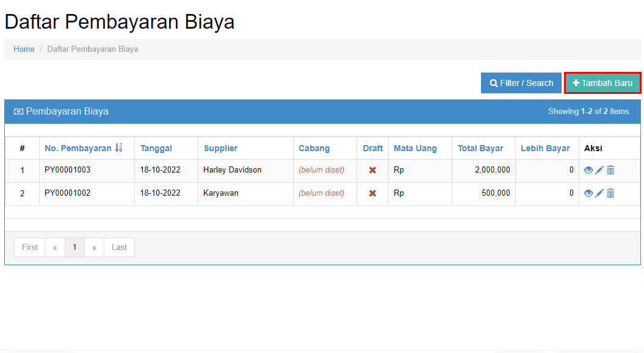Click date 18-10-2022 in Karyawan row

pyautogui.click(x=160, y=193)
